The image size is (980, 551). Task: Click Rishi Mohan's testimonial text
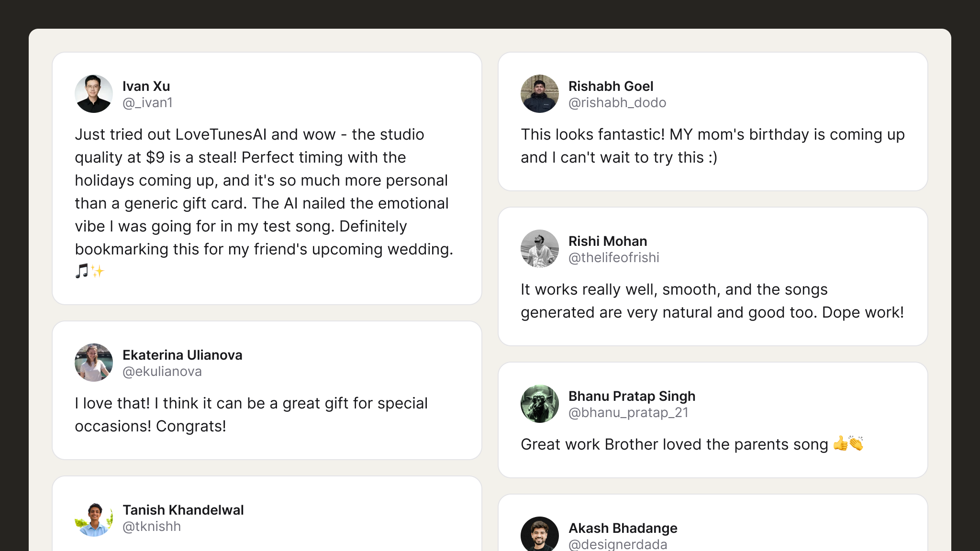712,301
